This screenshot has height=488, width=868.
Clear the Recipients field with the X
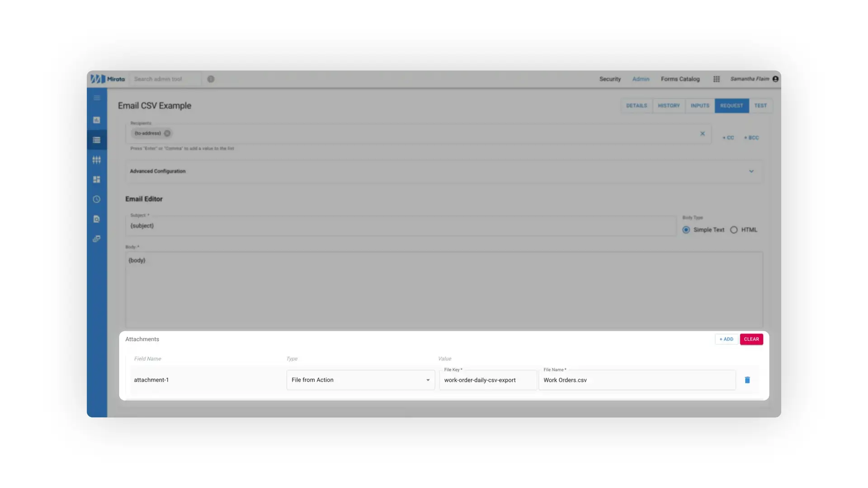coord(702,133)
